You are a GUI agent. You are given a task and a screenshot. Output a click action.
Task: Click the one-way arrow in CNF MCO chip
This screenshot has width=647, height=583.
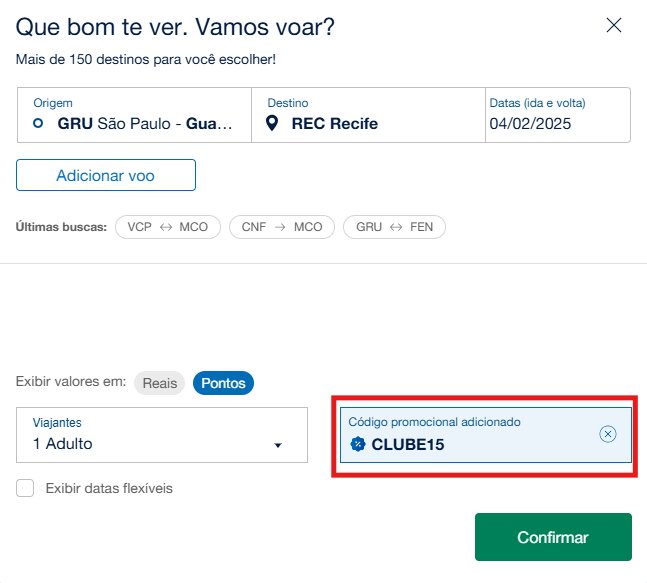280,227
